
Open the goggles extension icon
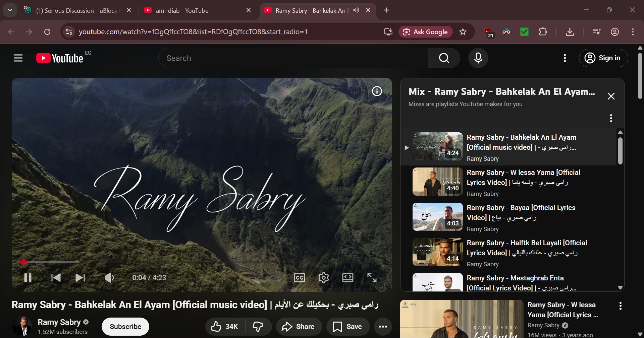tap(506, 32)
